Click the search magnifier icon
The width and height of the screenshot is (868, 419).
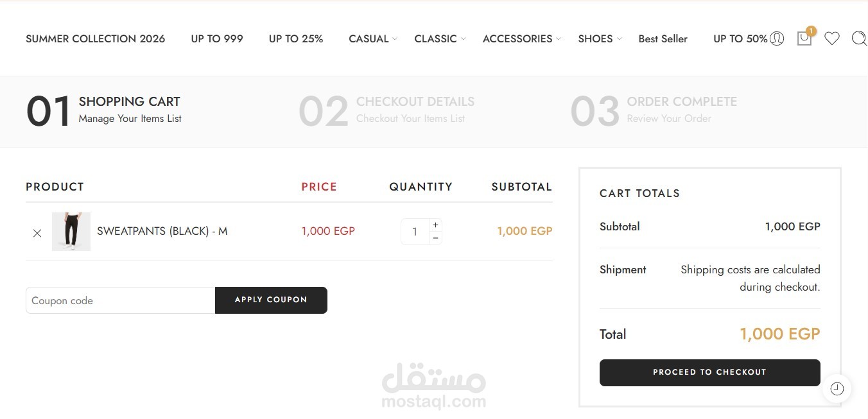859,38
